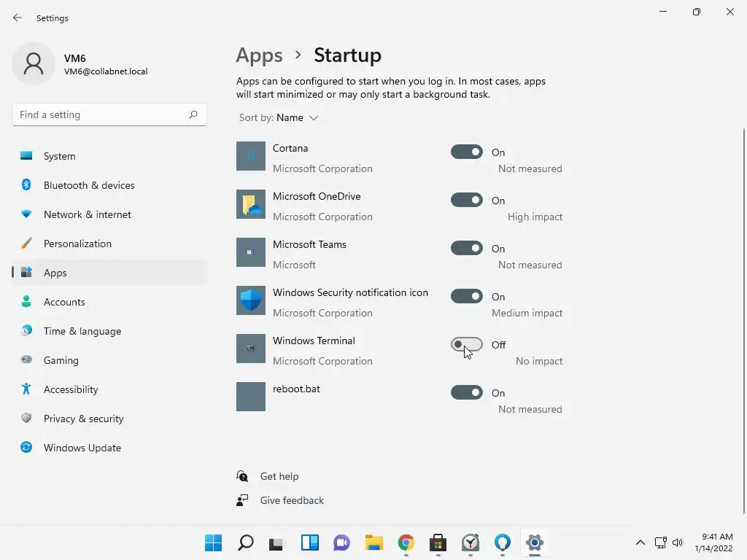Open Task View on the taskbar

coord(276,542)
